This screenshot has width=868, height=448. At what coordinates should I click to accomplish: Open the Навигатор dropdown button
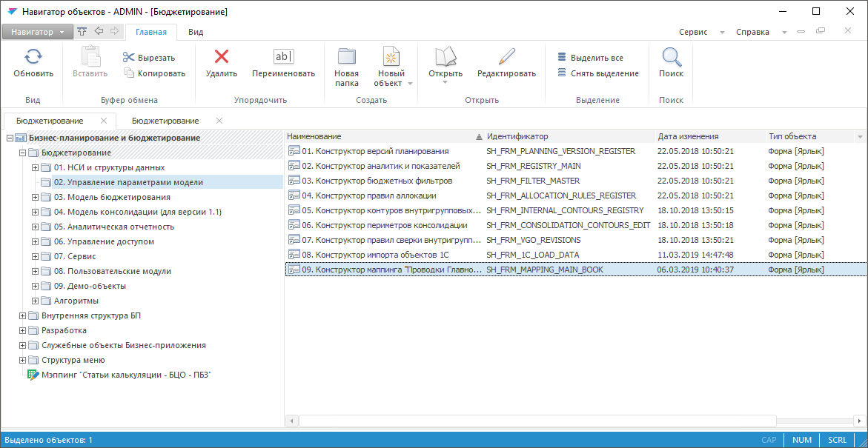coord(37,32)
